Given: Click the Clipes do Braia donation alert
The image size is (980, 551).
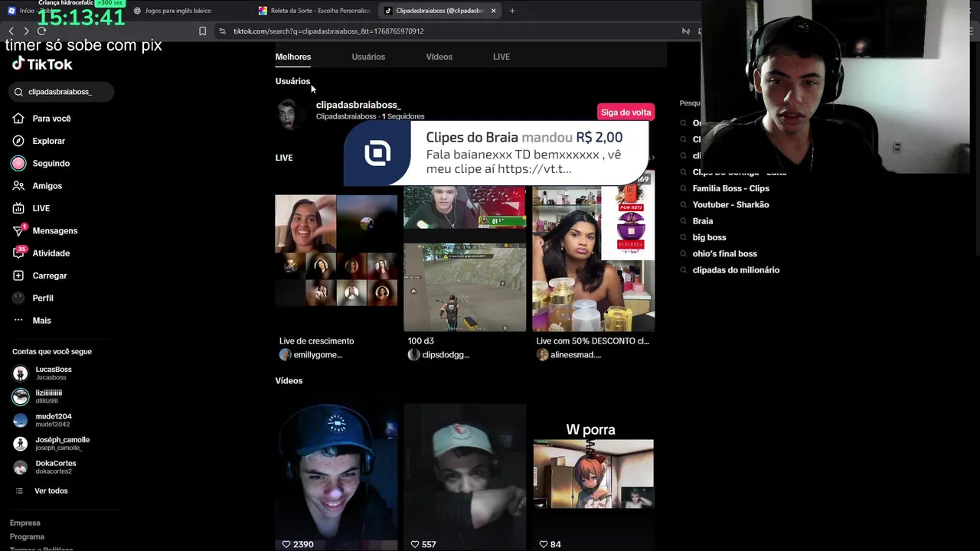Looking at the screenshot, I should tap(496, 152).
